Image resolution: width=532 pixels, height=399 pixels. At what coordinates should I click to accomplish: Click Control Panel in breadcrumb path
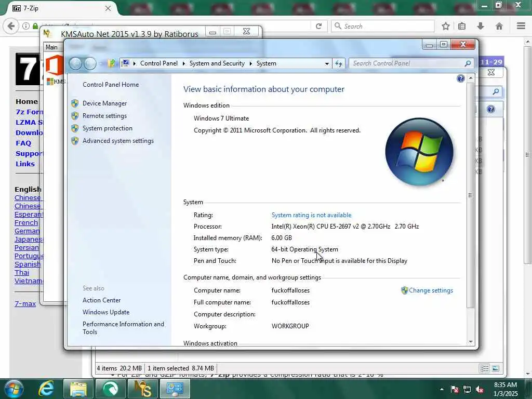[159, 63]
